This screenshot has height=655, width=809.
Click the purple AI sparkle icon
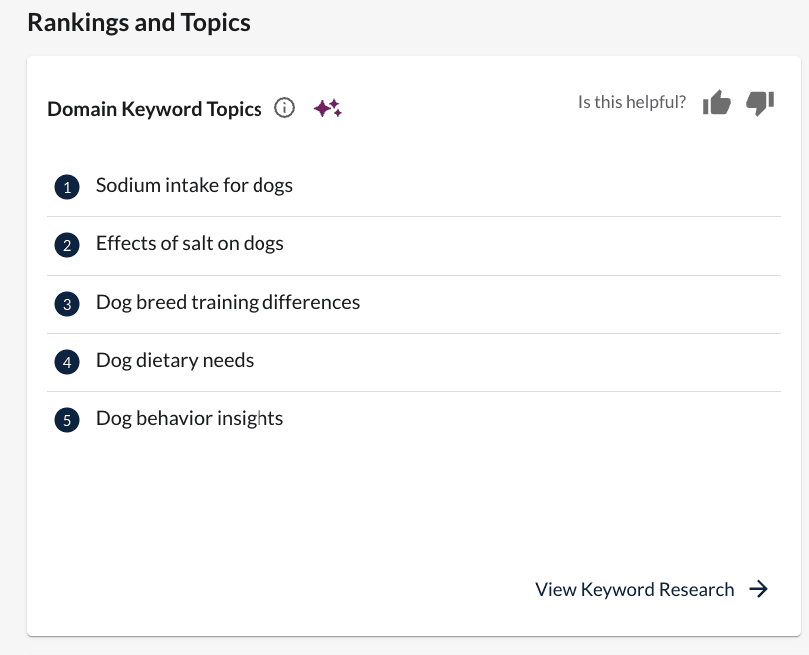[x=328, y=109]
